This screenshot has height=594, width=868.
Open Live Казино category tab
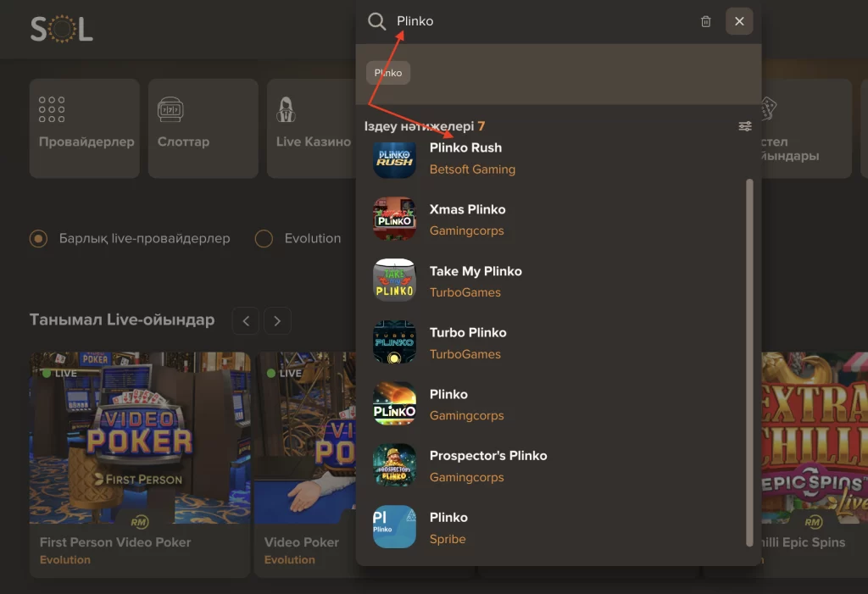coord(311,129)
